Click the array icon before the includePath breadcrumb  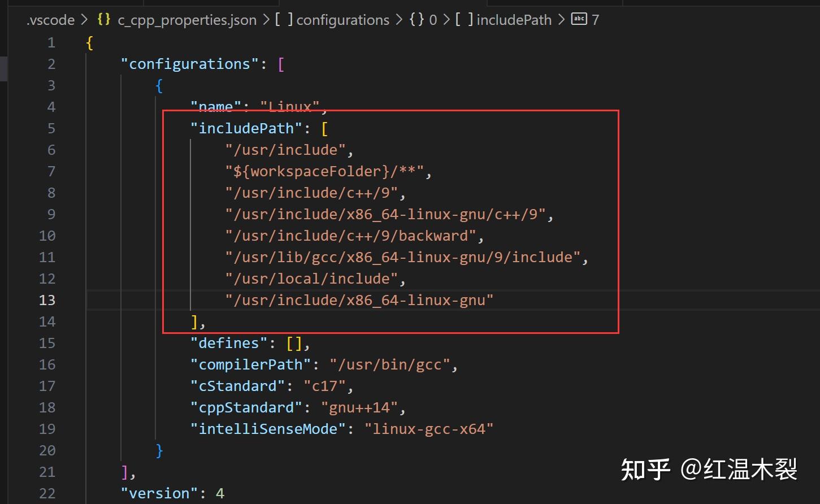(465, 19)
